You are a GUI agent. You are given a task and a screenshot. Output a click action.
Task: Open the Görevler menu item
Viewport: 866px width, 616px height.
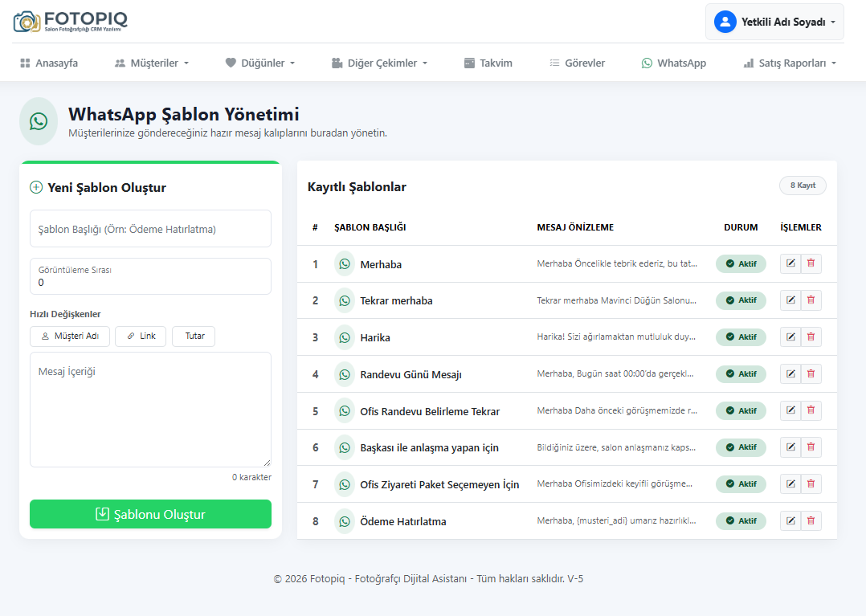[x=577, y=63]
